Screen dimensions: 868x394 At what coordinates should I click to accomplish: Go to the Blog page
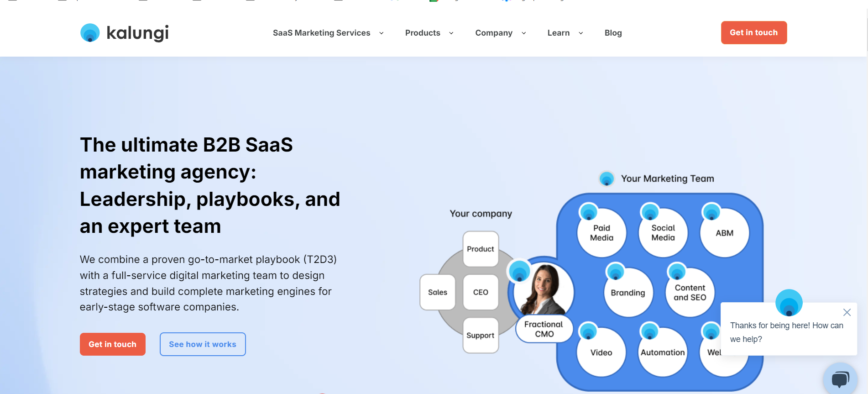coord(613,33)
